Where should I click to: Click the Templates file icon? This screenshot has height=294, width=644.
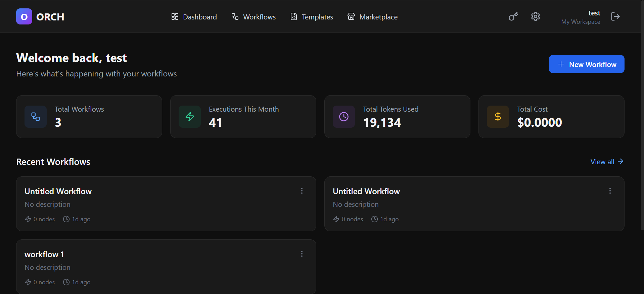tap(294, 16)
